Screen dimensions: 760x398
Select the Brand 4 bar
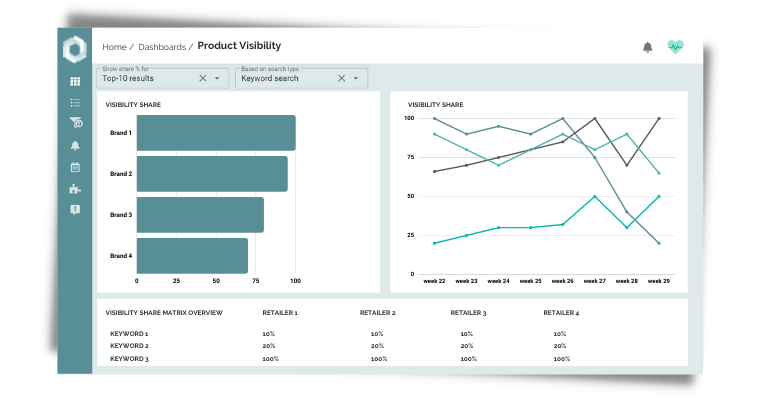point(192,255)
